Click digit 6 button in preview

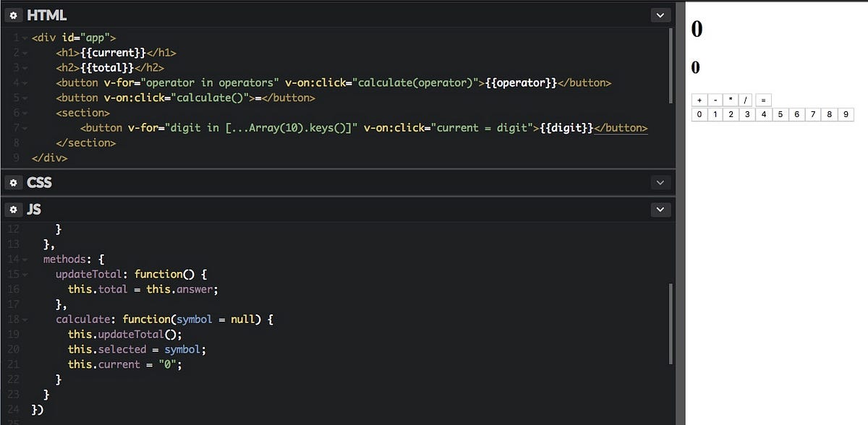click(x=796, y=114)
